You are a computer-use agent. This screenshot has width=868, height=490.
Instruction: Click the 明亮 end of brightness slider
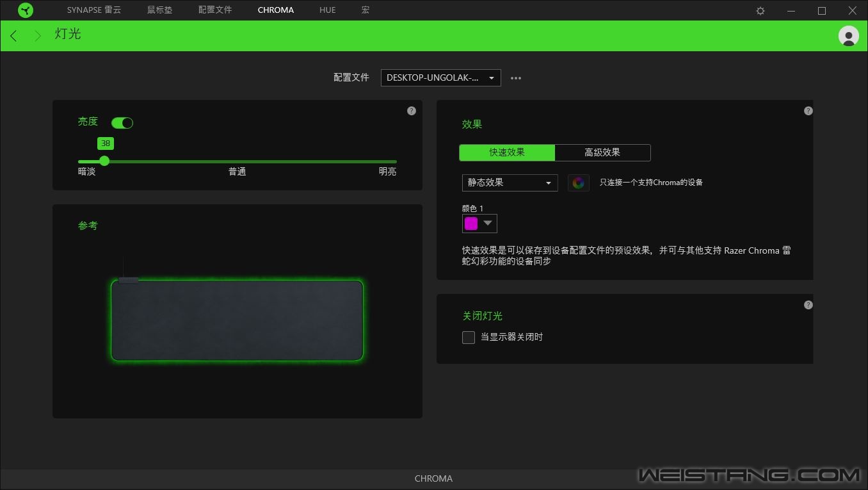(x=387, y=172)
